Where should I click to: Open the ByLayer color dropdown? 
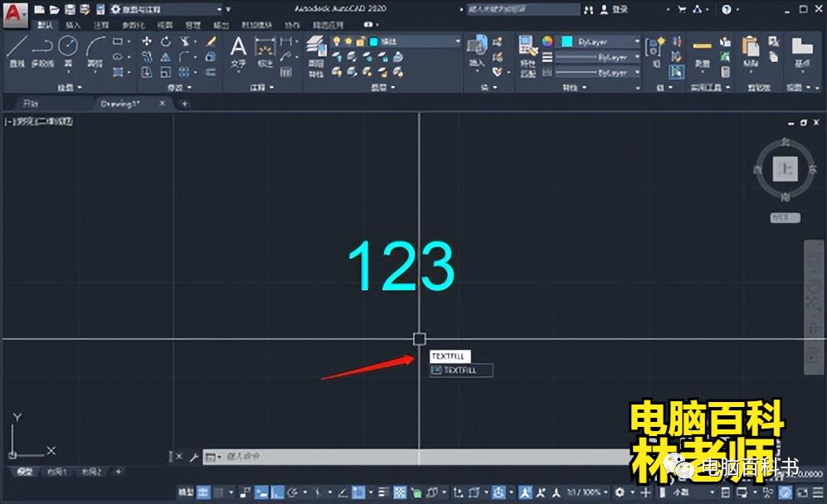[638, 39]
